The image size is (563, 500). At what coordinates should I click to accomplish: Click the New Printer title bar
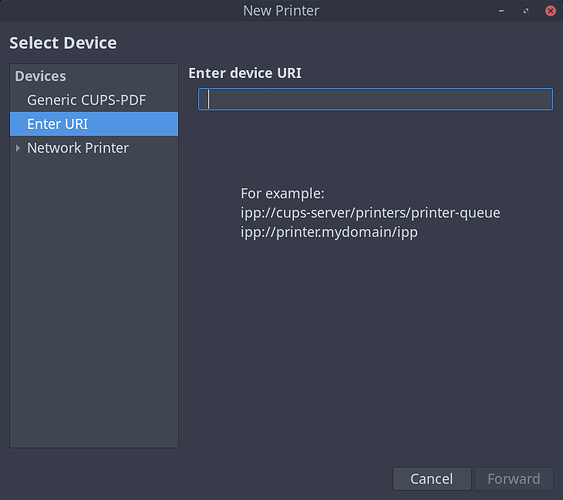tap(281, 11)
